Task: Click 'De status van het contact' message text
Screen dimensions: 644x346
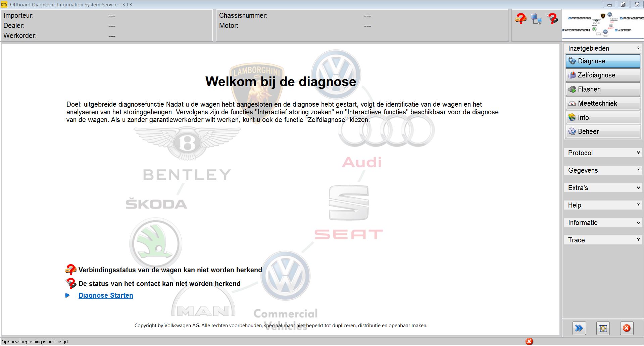Action: click(159, 284)
